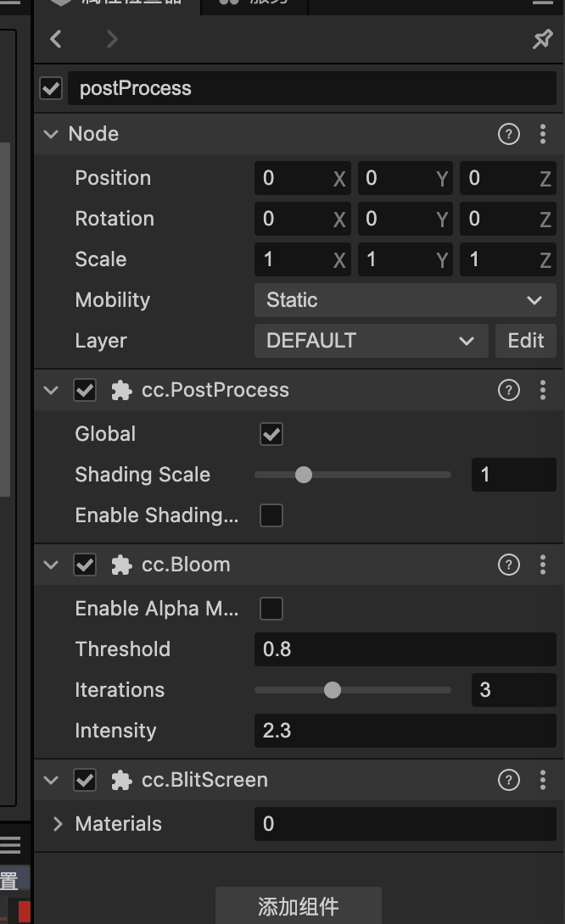Disable the cc.Bloom component checkbox
Screen dimensions: 565x924
pos(85,565)
